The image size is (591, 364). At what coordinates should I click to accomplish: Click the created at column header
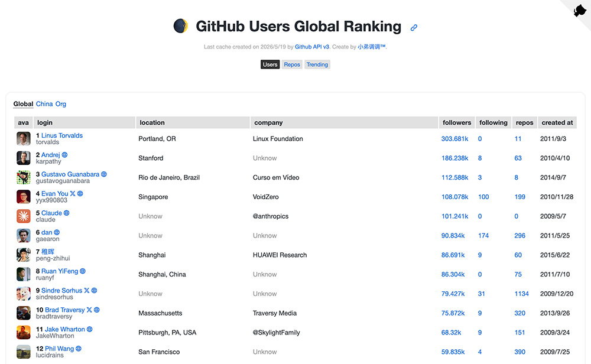coord(557,122)
